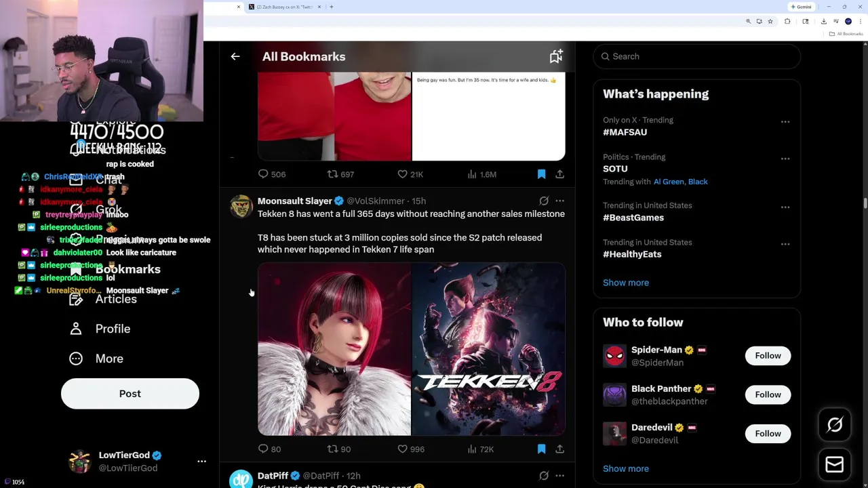
Task: Switch to the Zach Bussey X browser tab
Action: click(x=283, y=7)
